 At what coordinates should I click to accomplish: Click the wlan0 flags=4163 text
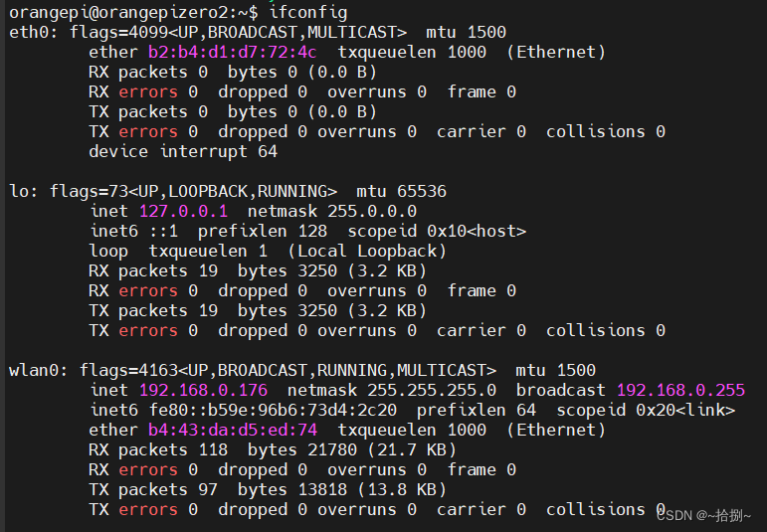(129, 370)
